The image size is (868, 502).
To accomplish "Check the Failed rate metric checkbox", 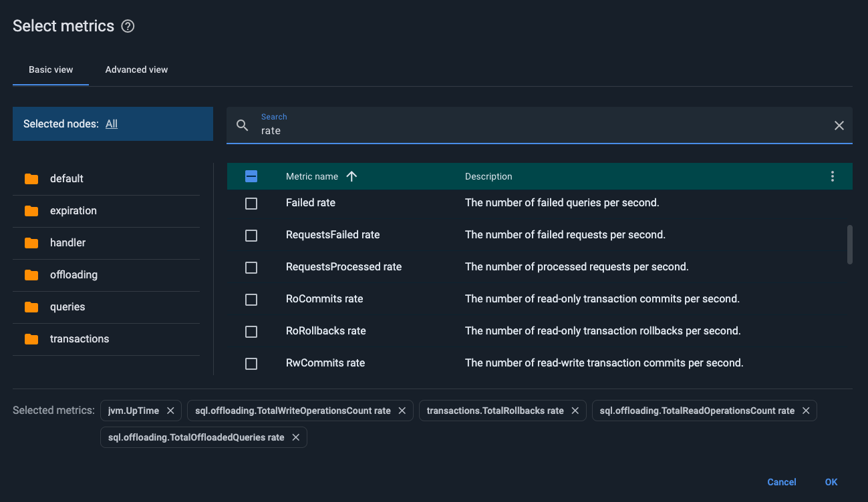I will point(251,203).
